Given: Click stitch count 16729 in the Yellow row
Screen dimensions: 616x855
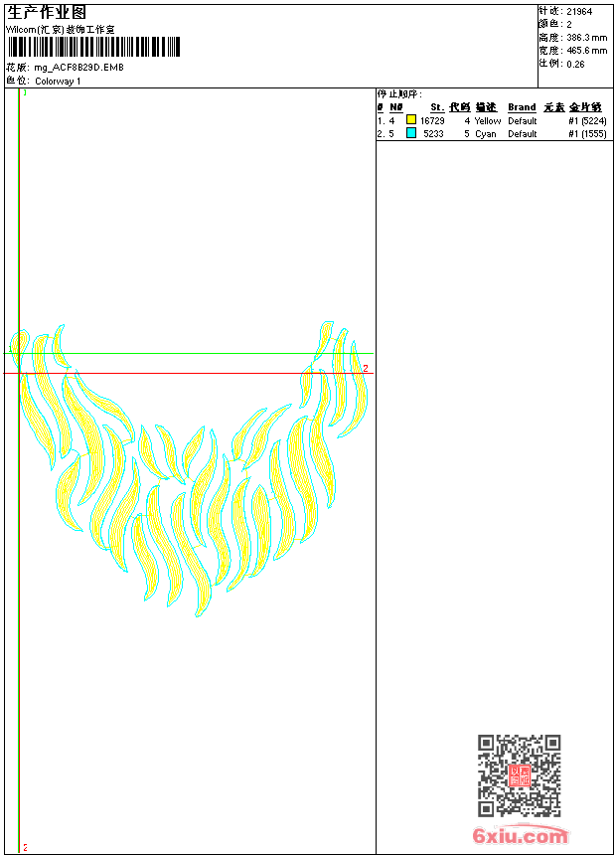Looking at the screenshot, I should click(432, 121).
